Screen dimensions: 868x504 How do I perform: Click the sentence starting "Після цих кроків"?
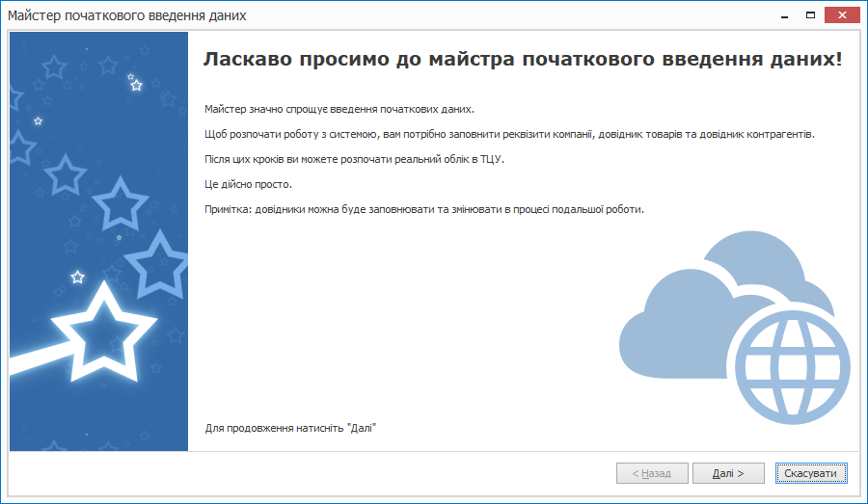click(x=355, y=159)
